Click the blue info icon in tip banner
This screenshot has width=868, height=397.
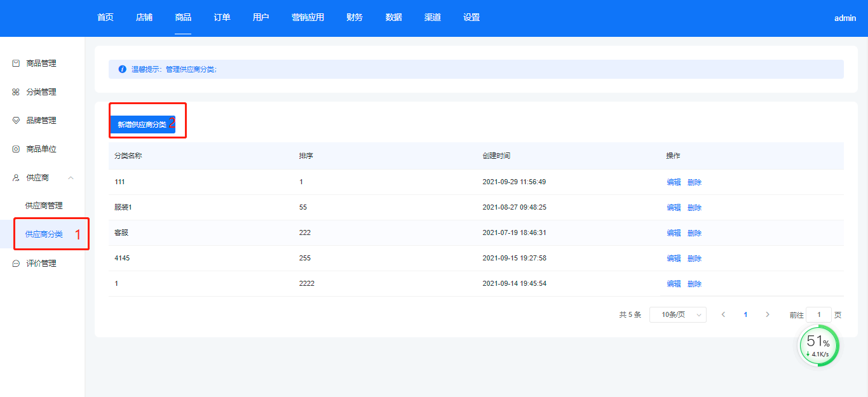click(x=123, y=69)
